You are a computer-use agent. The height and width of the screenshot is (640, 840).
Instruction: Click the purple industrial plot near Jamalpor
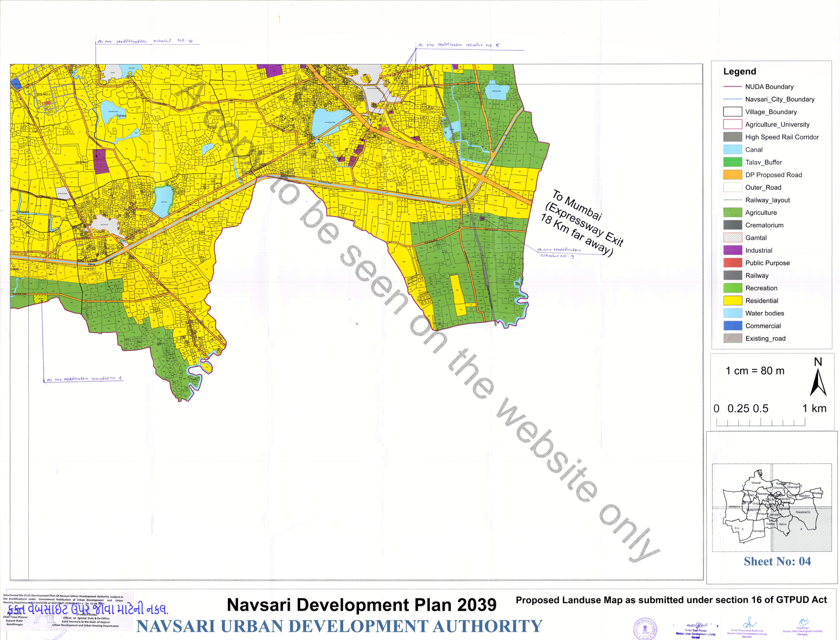(x=100, y=161)
